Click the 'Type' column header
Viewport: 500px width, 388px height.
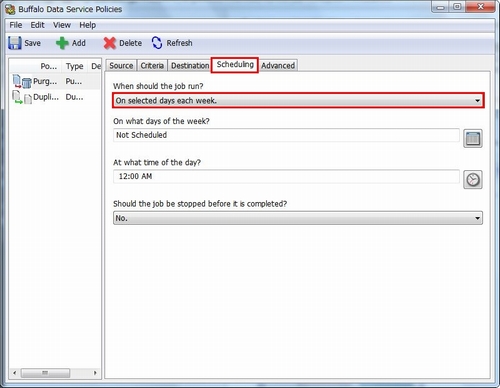74,66
